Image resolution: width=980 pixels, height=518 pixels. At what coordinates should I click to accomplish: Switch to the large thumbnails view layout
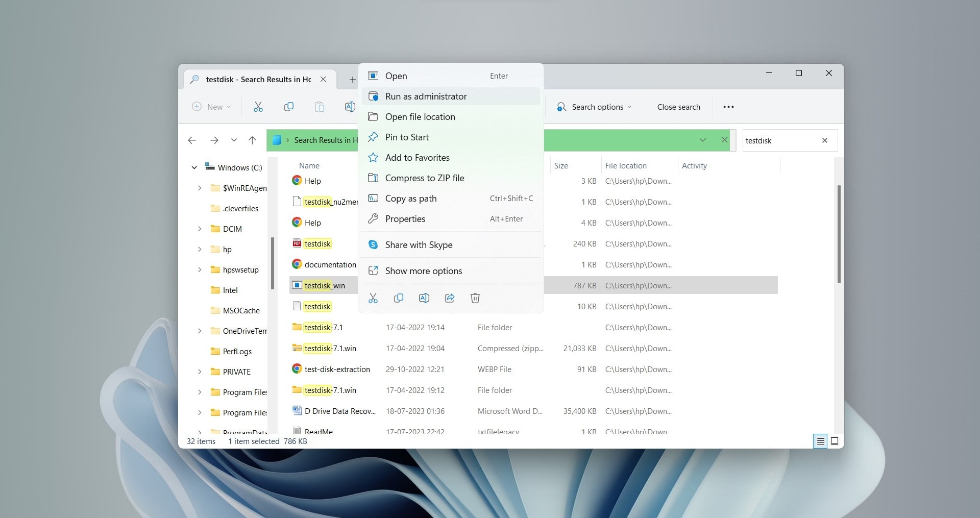coord(835,441)
